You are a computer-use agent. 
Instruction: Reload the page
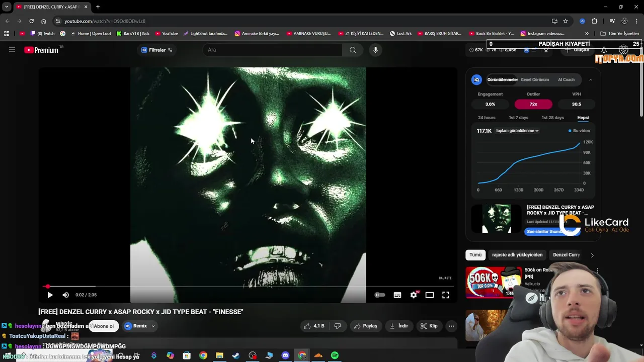point(31,21)
